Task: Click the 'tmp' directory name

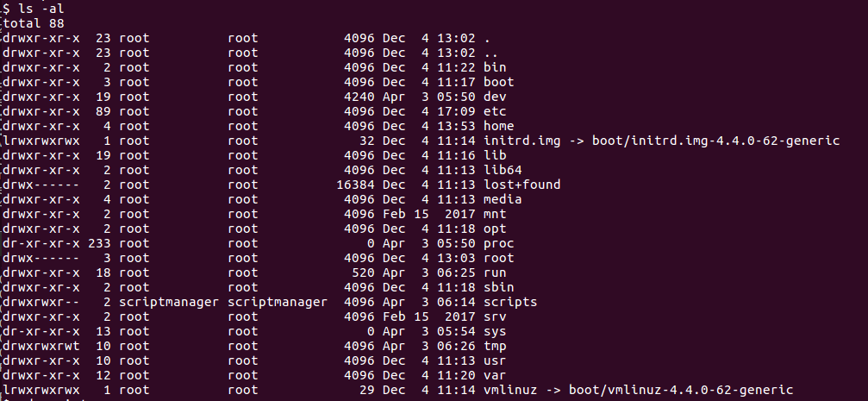Action: tap(495, 346)
